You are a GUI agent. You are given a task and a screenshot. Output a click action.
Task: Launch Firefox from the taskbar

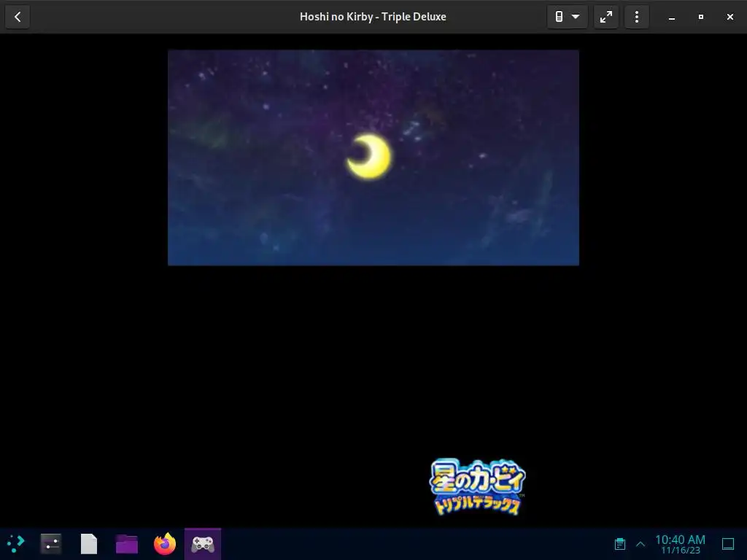(x=165, y=543)
